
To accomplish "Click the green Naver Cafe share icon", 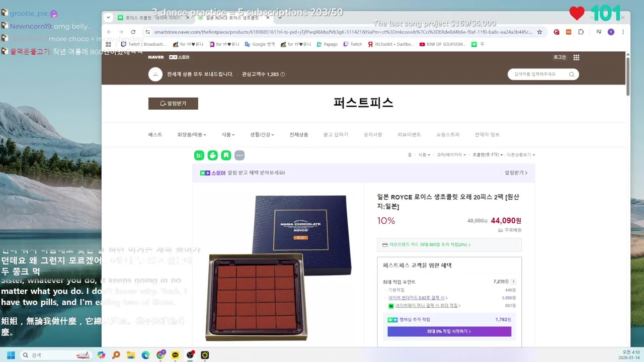I will tap(213, 155).
